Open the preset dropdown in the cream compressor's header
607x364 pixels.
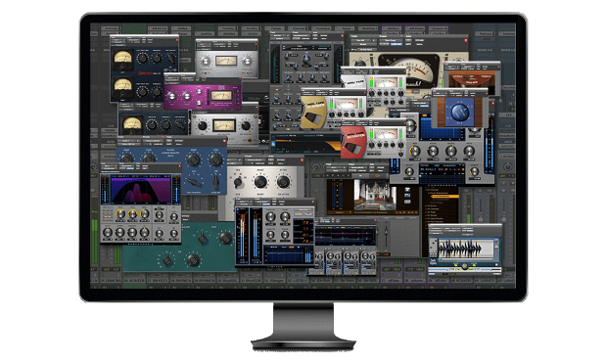tap(391, 40)
